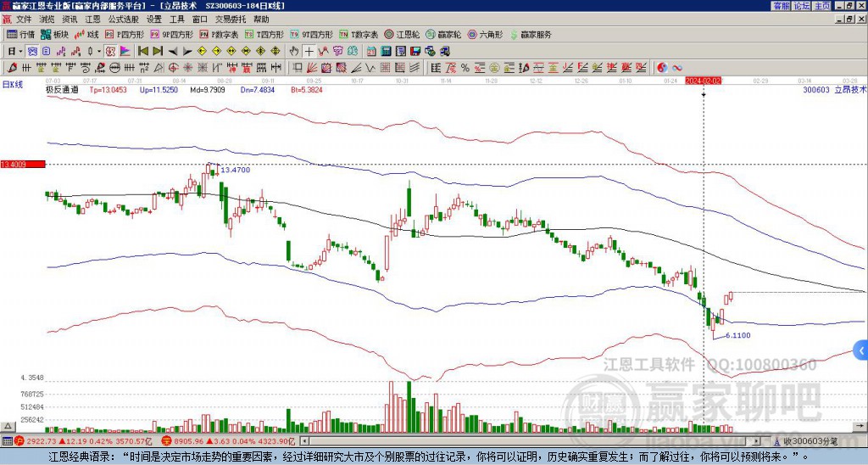This screenshot has width=868, height=465.
Task: Open the calendar icon in toolbar
Action: 371,52
